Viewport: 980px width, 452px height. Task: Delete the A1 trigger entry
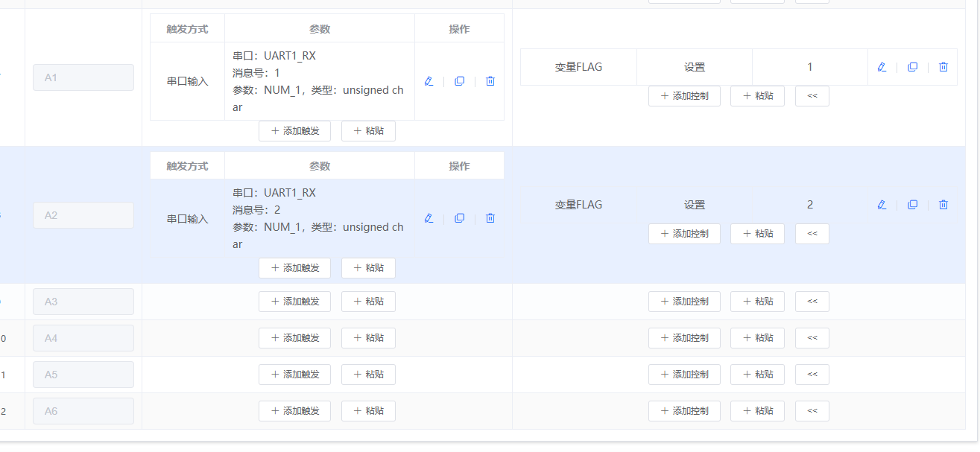pos(490,81)
